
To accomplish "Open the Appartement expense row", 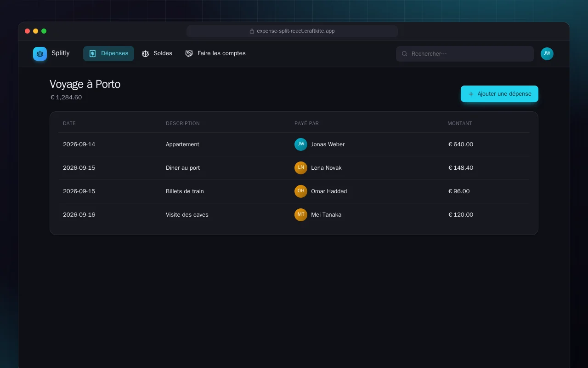I will pyautogui.click(x=294, y=144).
